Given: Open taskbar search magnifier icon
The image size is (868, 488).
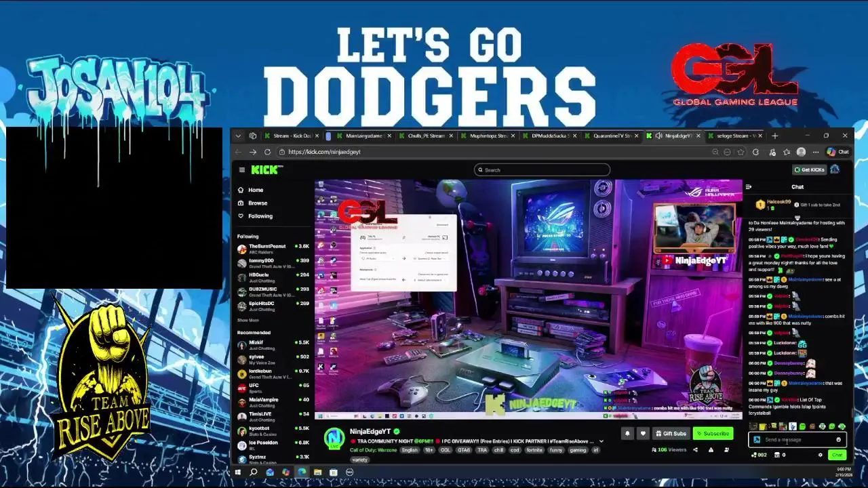Looking at the screenshot, I should (x=253, y=472).
